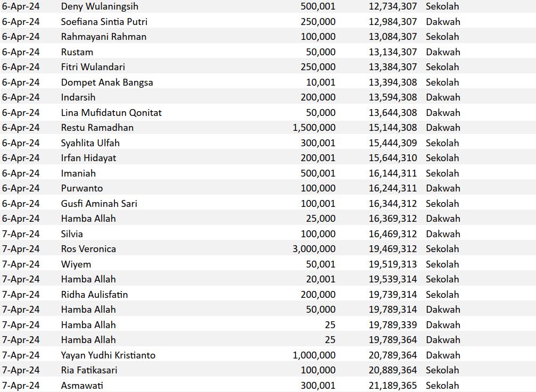This screenshot has width=536, height=392.
Task: Select the Gusfi Aminah Sari cell
Action: click(x=99, y=204)
